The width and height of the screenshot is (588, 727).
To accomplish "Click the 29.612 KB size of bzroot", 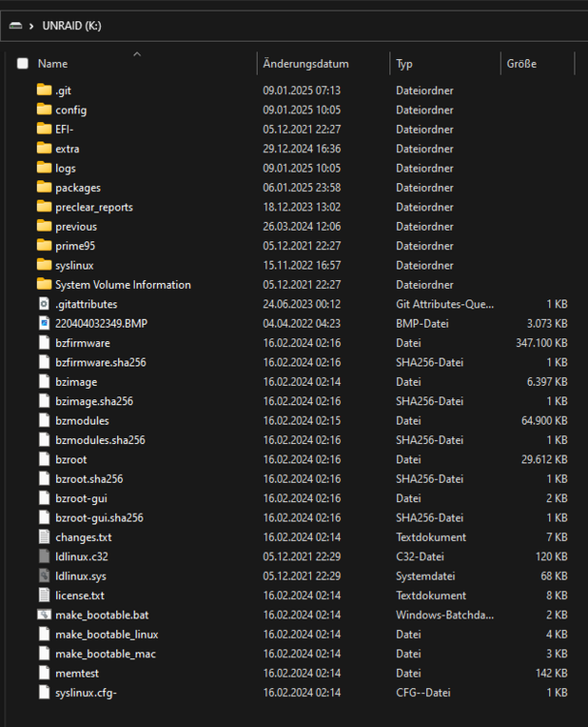I will coord(544,459).
